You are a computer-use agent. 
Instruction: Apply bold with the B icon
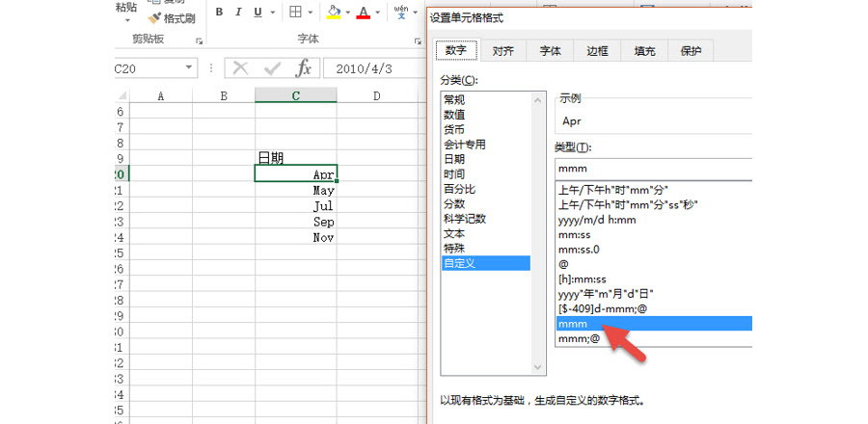(x=219, y=12)
